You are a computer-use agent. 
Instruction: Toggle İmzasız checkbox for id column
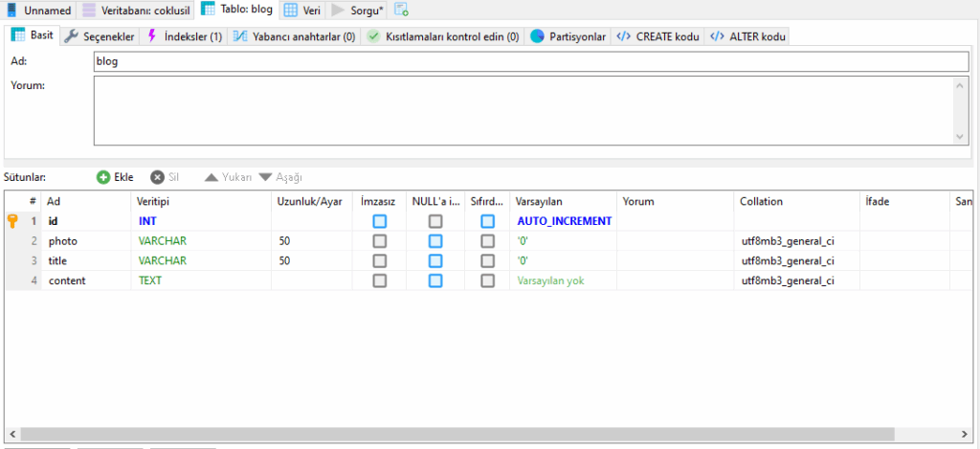coord(380,221)
